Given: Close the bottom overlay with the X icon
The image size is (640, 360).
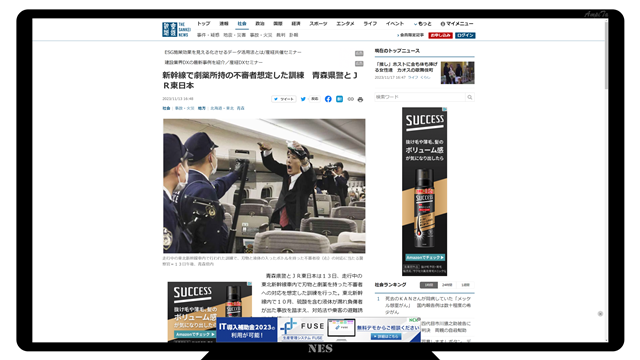Looking at the screenshot, I should (x=600, y=313).
